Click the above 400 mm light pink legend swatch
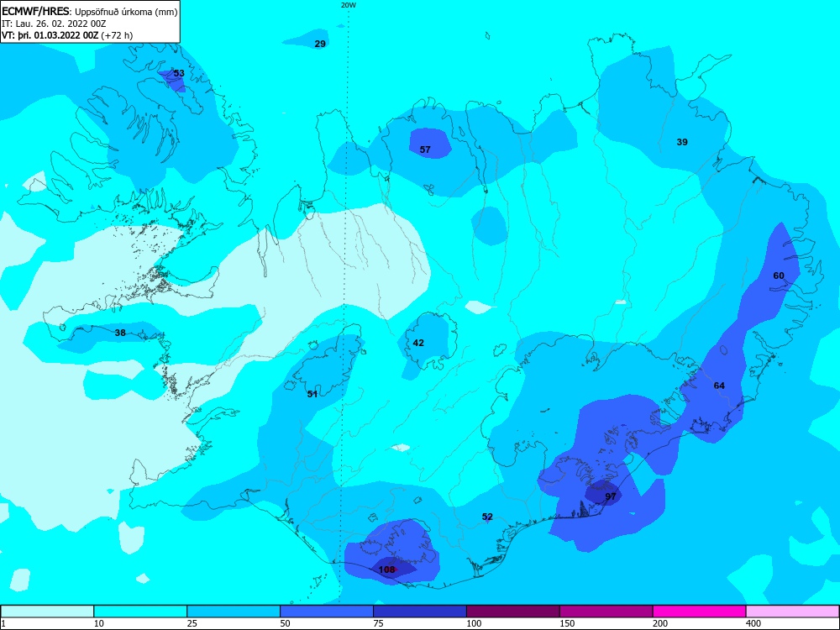Screen dimensions: 840x630 coord(793,612)
